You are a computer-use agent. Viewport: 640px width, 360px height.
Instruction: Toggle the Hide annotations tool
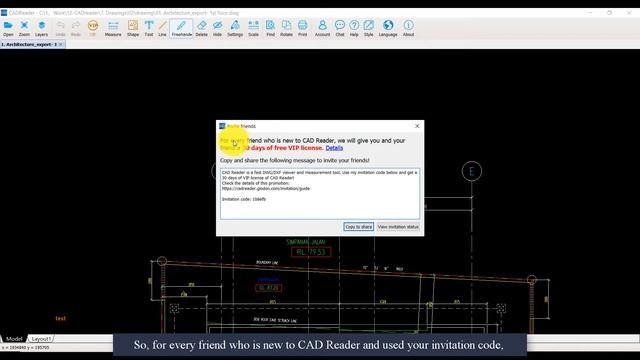[218, 29]
